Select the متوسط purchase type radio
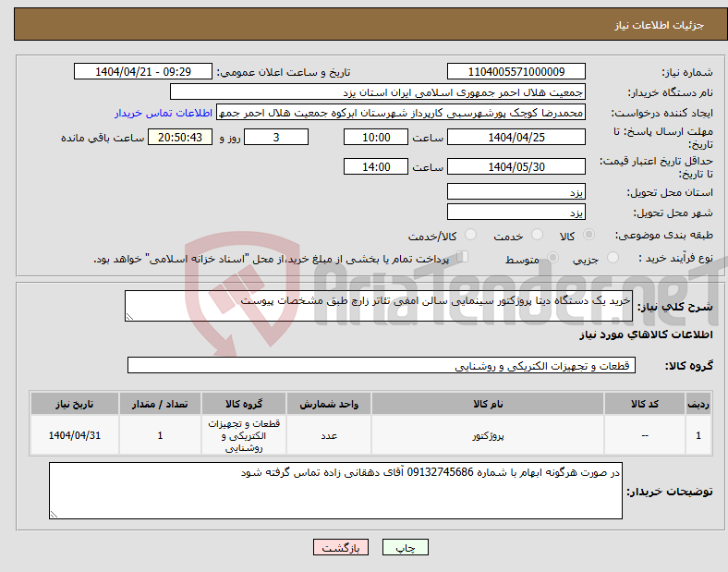 pyautogui.click(x=552, y=257)
